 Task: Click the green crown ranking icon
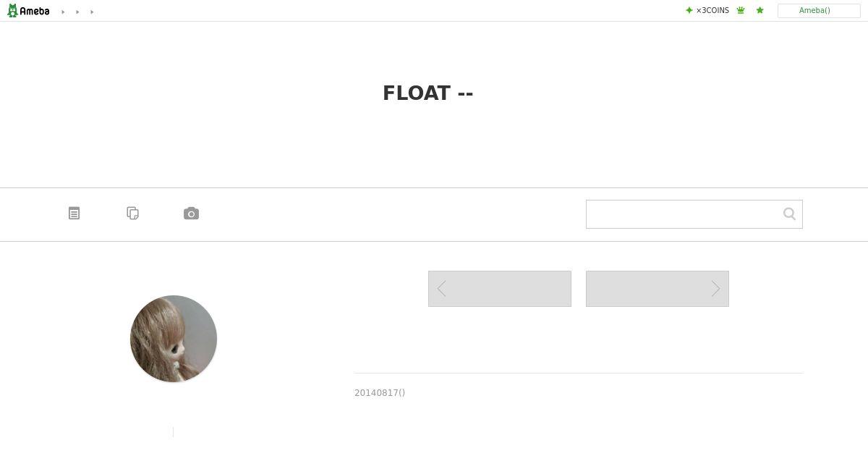click(741, 10)
